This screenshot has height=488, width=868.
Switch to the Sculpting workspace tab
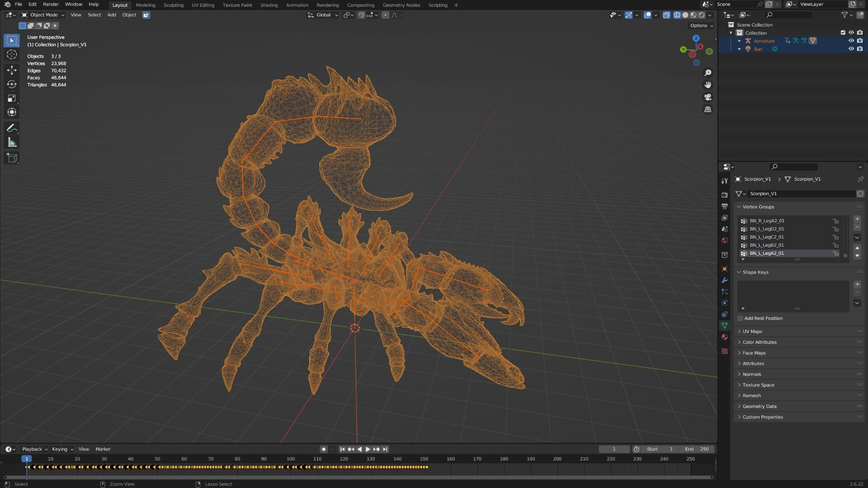174,5
